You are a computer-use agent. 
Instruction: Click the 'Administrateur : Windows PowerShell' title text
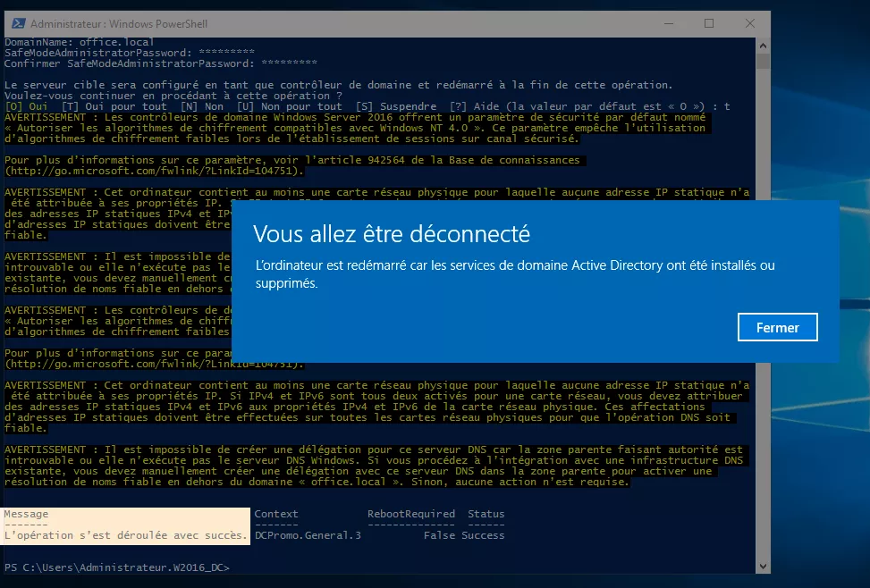119,24
